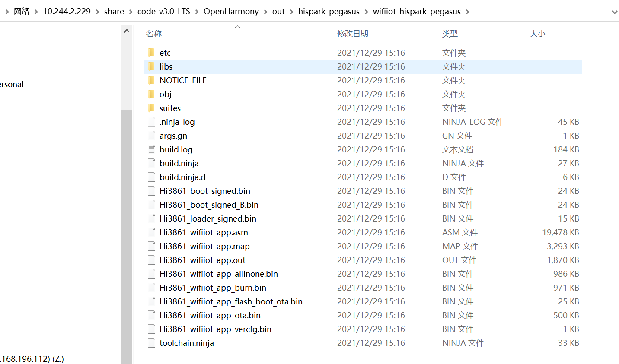Click the Hi3861_wifiiot_app_vercfg.bin file icon
Image resolution: width=619 pixels, height=364 pixels.
click(151, 329)
